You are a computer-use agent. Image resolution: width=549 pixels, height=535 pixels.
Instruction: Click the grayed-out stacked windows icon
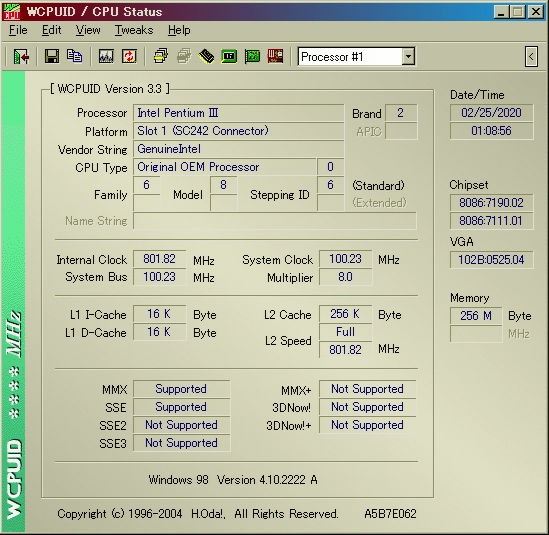[x=184, y=56]
